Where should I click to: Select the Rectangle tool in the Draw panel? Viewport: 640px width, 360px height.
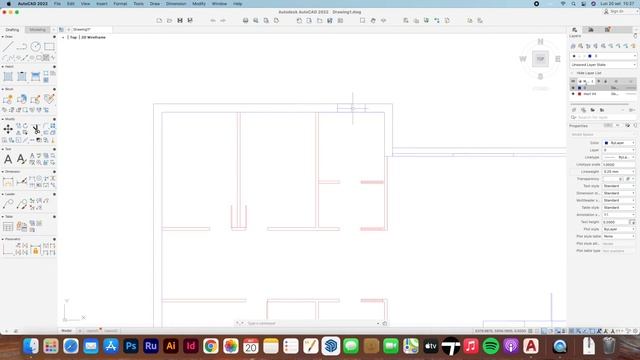pos(49,47)
